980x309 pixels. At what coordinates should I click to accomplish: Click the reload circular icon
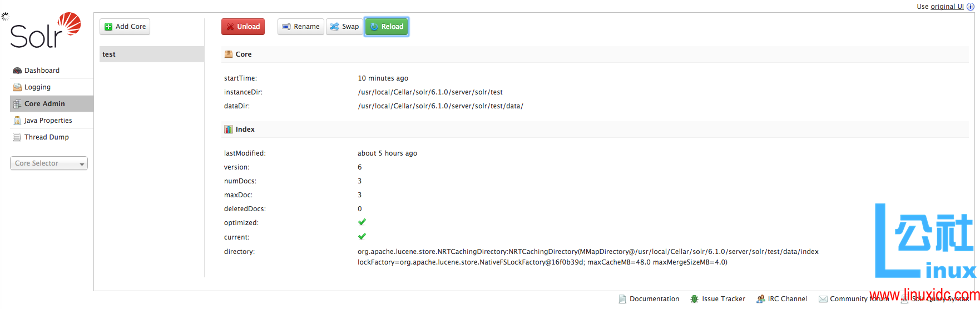[x=374, y=27]
